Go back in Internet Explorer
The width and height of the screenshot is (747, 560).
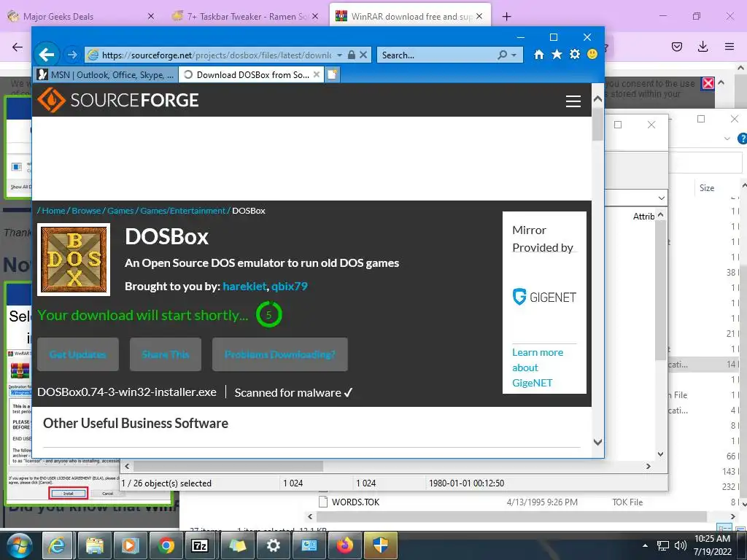tap(46, 55)
